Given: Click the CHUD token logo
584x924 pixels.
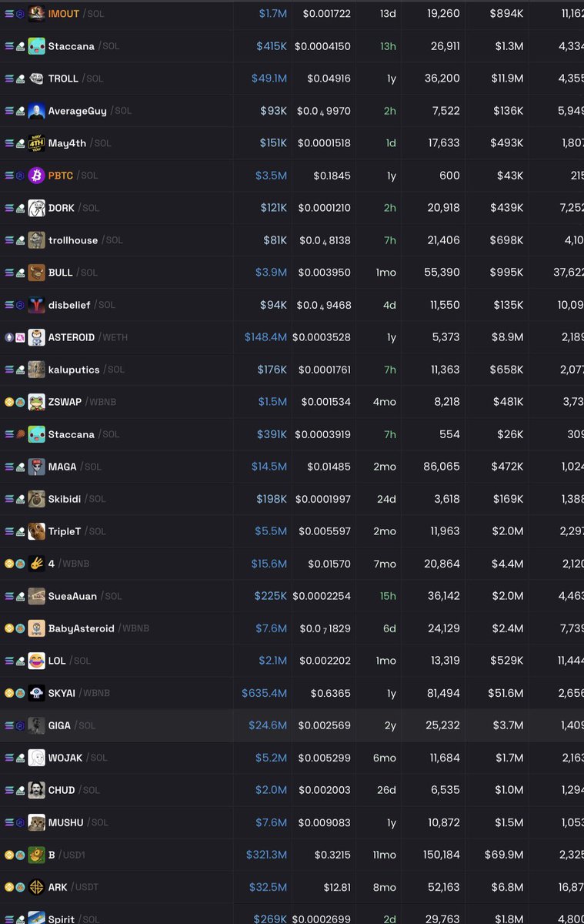Looking at the screenshot, I should 36,790.
